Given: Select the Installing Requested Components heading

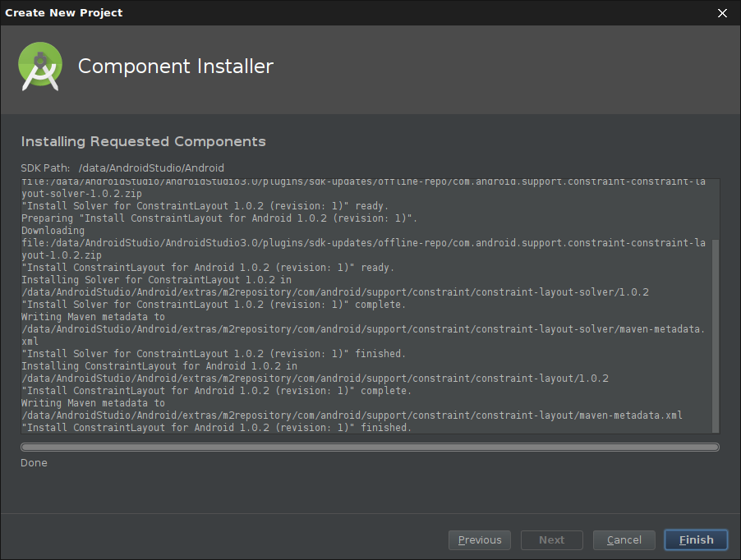Looking at the screenshot, I should tap(144, 141).
